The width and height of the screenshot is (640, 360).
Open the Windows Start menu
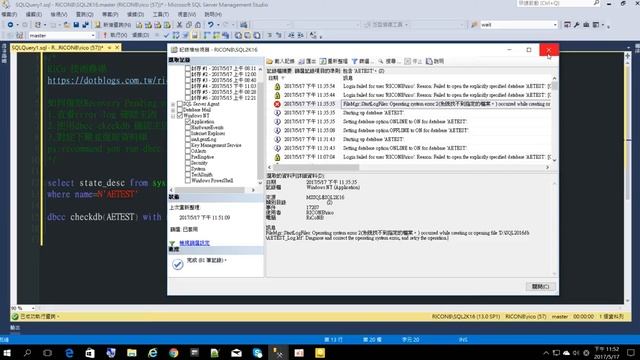pyautogui.click(x=7, y=353)
